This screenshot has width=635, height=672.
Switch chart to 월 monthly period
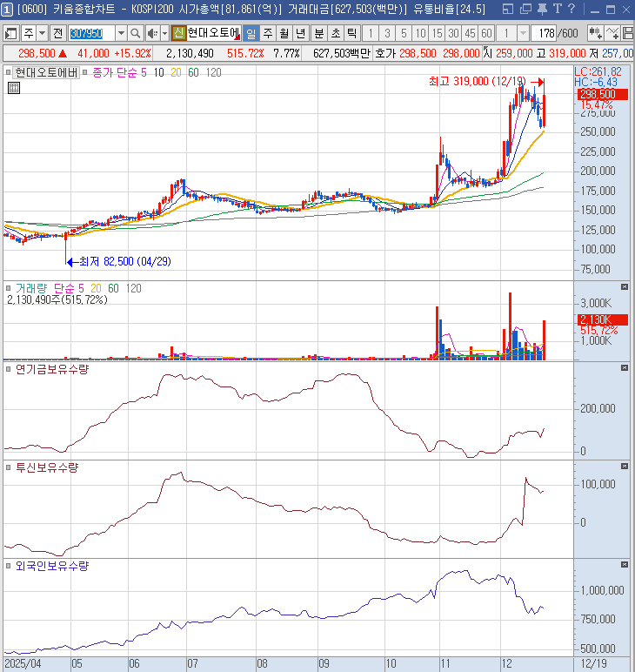coord(284,33)
